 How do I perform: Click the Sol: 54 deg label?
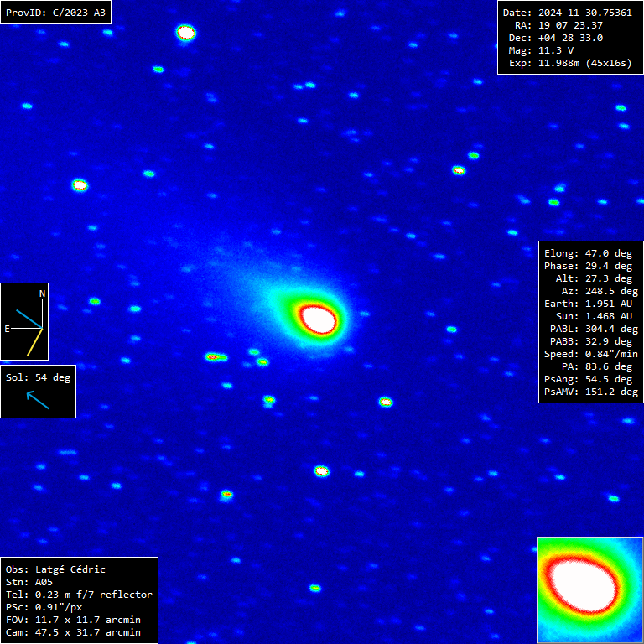pos(38,377)
